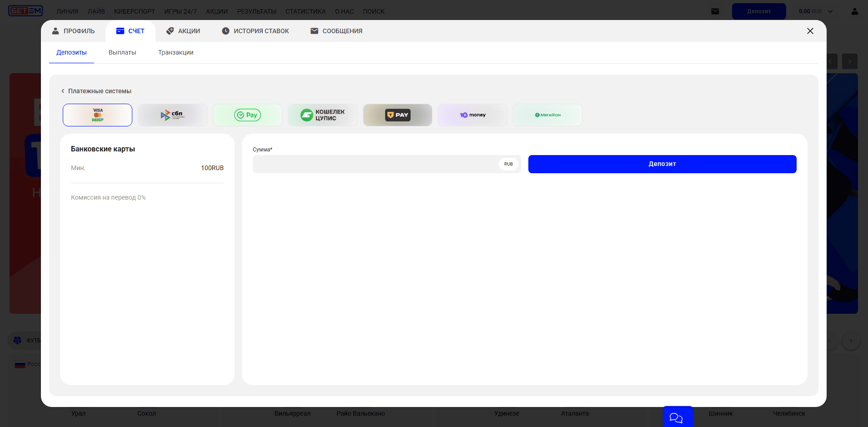Open the live chat support widget

coord(677,417)
